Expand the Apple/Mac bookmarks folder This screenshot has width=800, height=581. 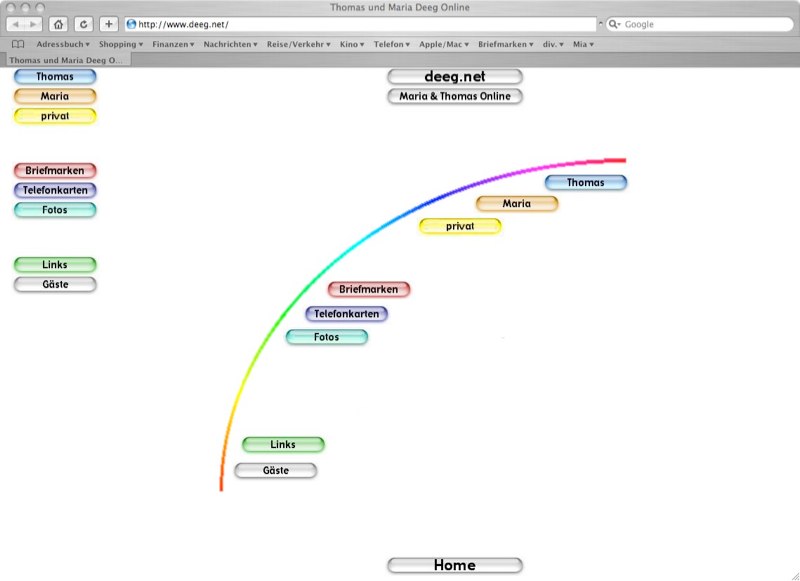click(x=445, y=45)
